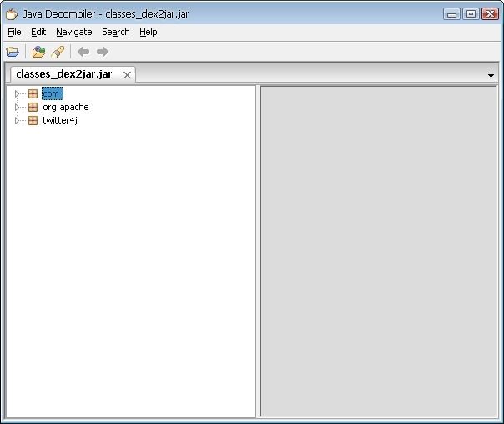Click the Open Type toolbar icon
Viewport: 504px width, 424px height.
point(38,52)
